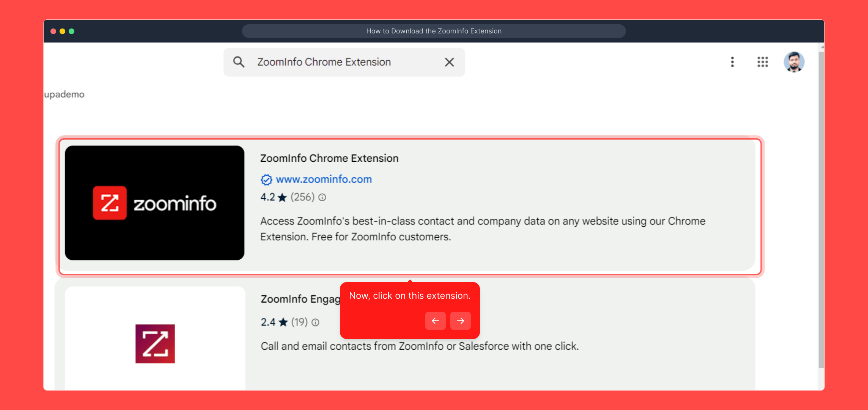Click verified badge next to zoominfo.com
The width and height of the screenshot is (868, 410).
click(266, 180)
